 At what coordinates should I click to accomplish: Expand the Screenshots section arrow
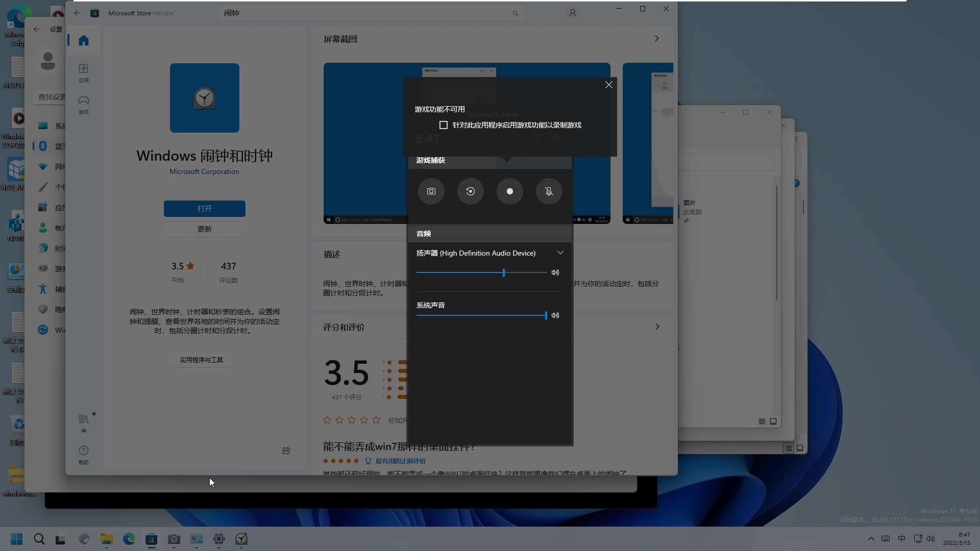tap(656, 39)
